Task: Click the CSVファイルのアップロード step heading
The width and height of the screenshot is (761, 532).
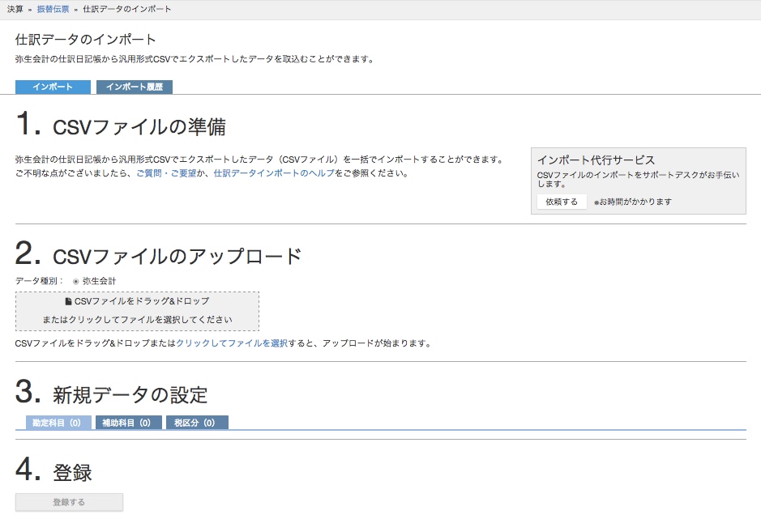Action: tap(177, 257)
